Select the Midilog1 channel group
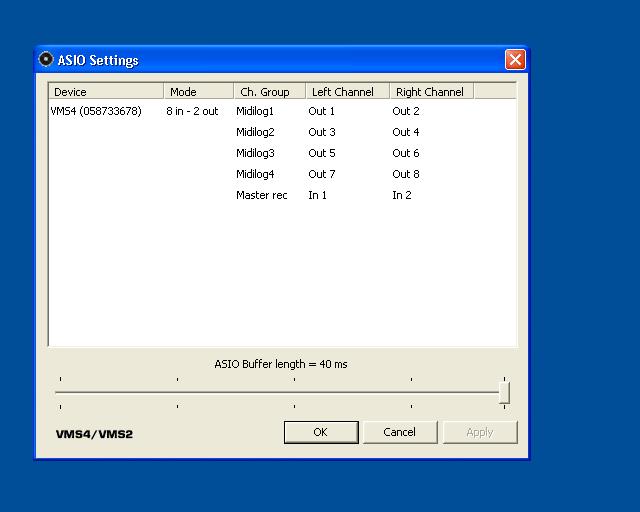The image size is (640, 512). pos(255,111)
